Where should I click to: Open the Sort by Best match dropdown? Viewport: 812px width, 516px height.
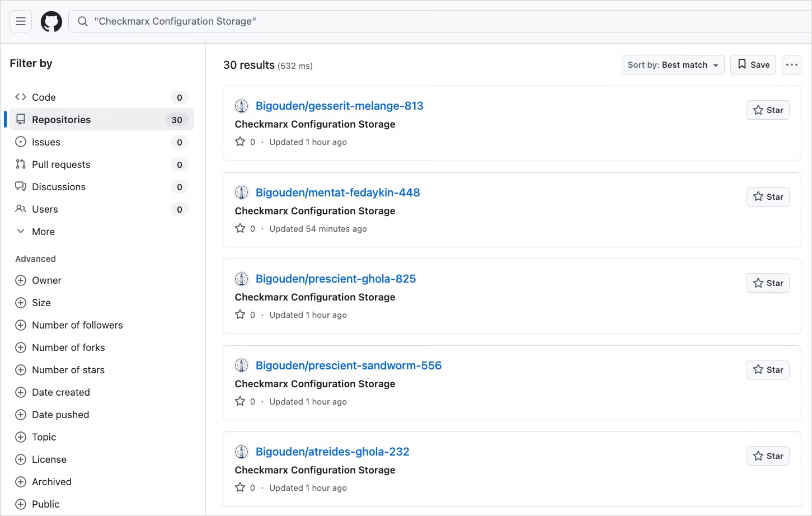coord(672,64)
